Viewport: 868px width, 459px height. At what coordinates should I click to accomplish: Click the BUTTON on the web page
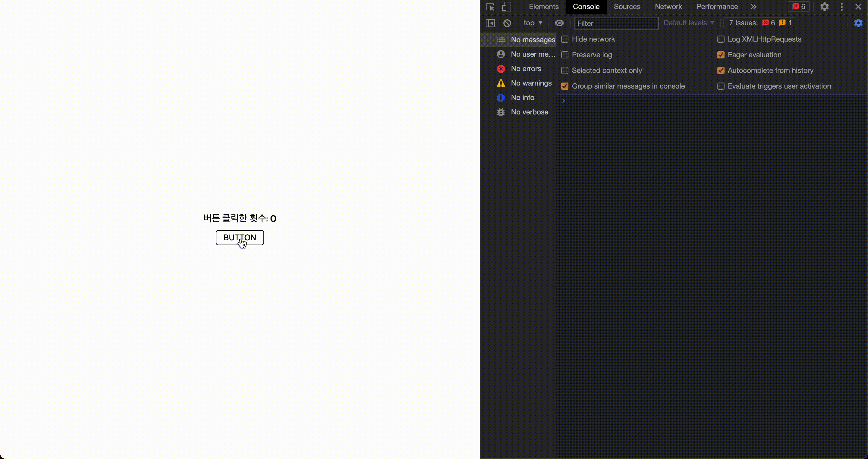[x=240, y=238]
